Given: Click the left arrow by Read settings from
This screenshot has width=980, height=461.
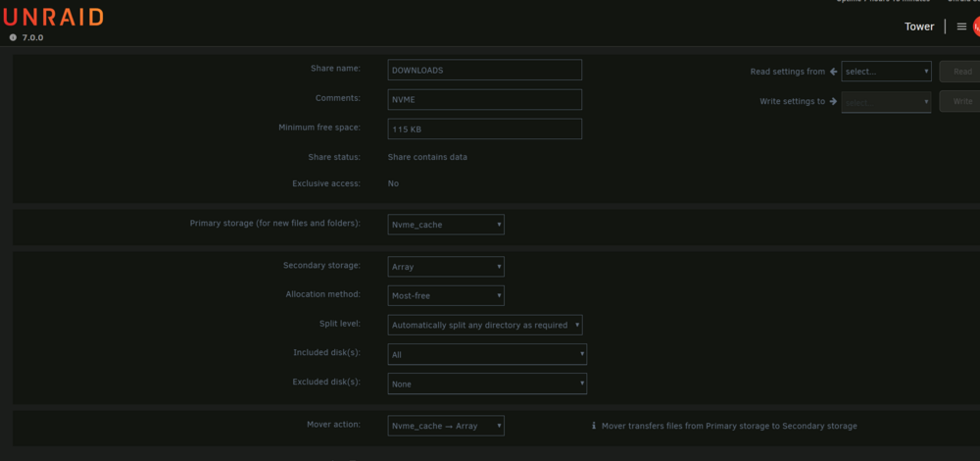Looking at the screenshot, I should pos(833,72).
